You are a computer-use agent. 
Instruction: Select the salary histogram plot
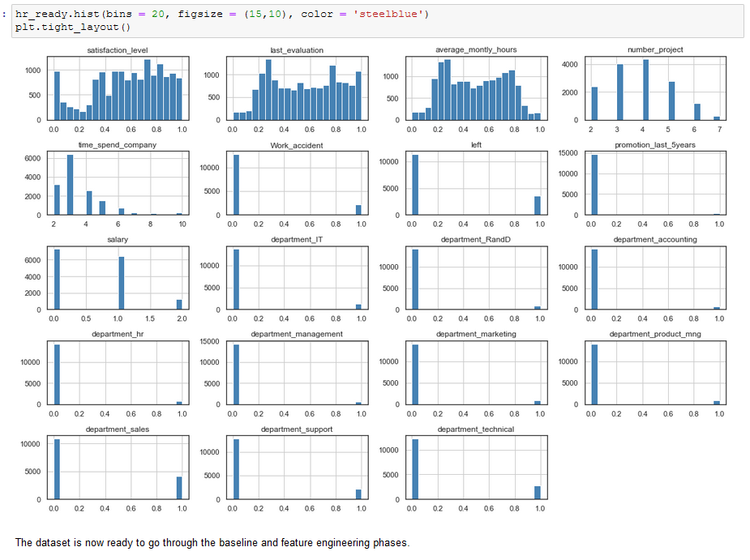pos(118,278)
